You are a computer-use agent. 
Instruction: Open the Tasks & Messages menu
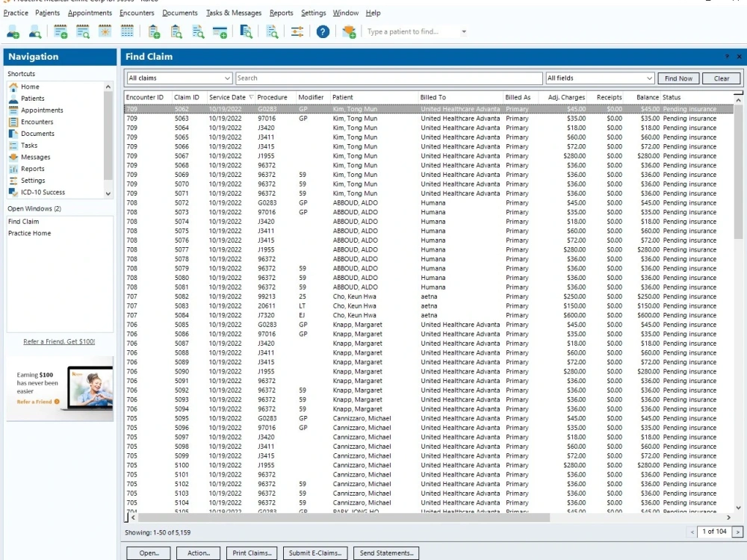pyautogui.click(x=233, y=13)
